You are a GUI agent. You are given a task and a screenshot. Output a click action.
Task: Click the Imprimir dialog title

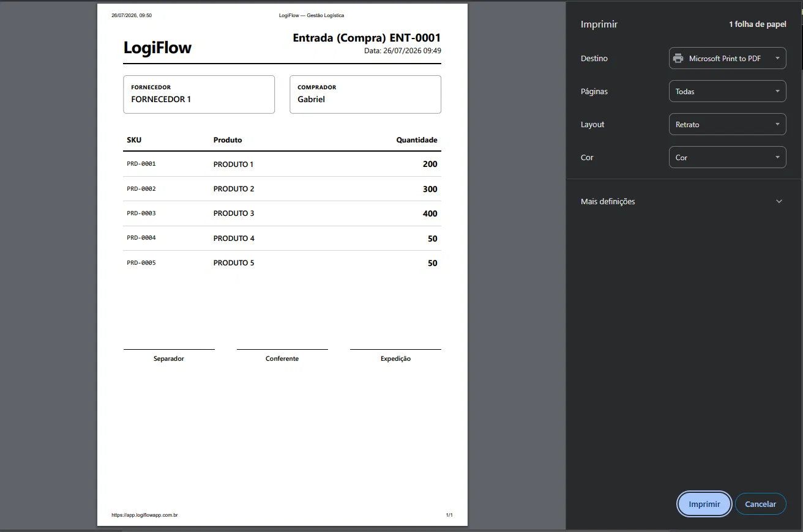point(599,24)
